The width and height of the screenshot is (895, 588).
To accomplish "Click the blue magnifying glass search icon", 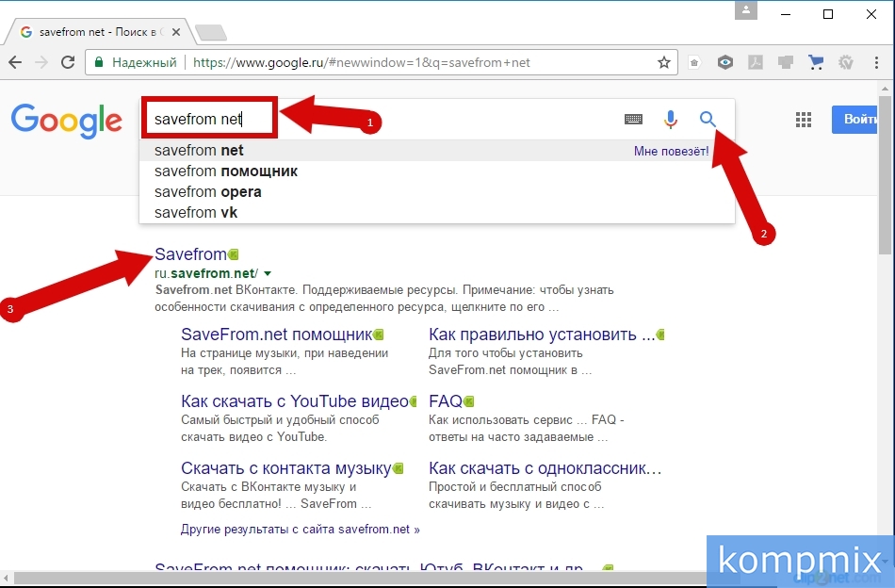I will [x=708, y=119].
